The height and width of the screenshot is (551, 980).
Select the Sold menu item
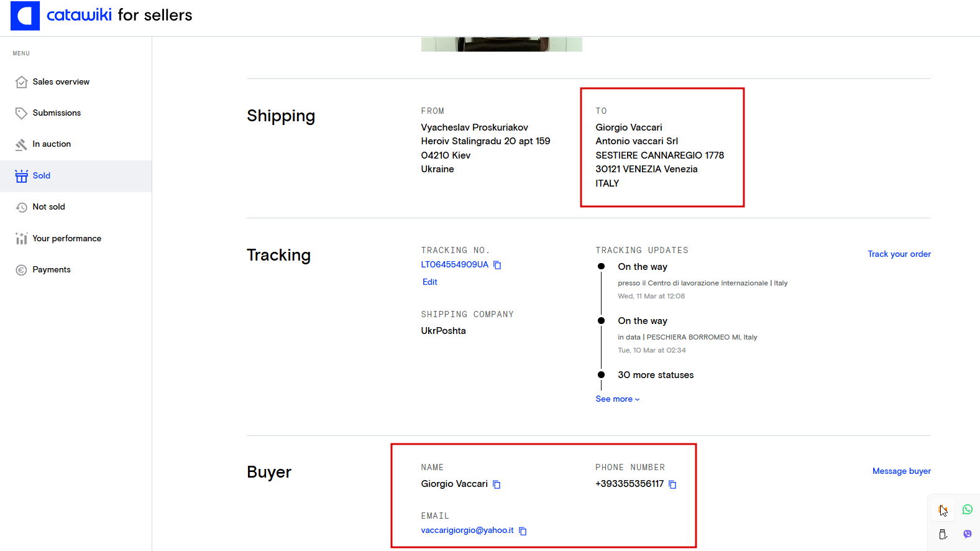(x=42, y=176)
